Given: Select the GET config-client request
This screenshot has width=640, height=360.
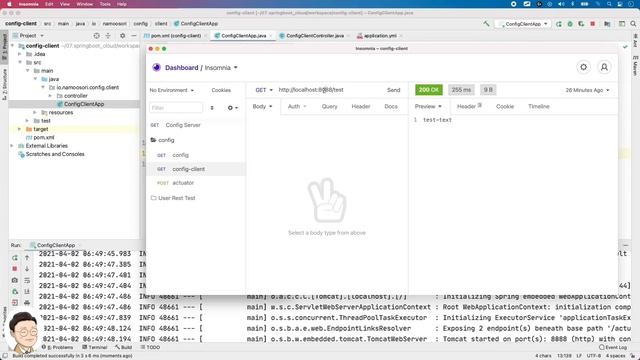Looking at the screenshot, I should click(196, 169).
